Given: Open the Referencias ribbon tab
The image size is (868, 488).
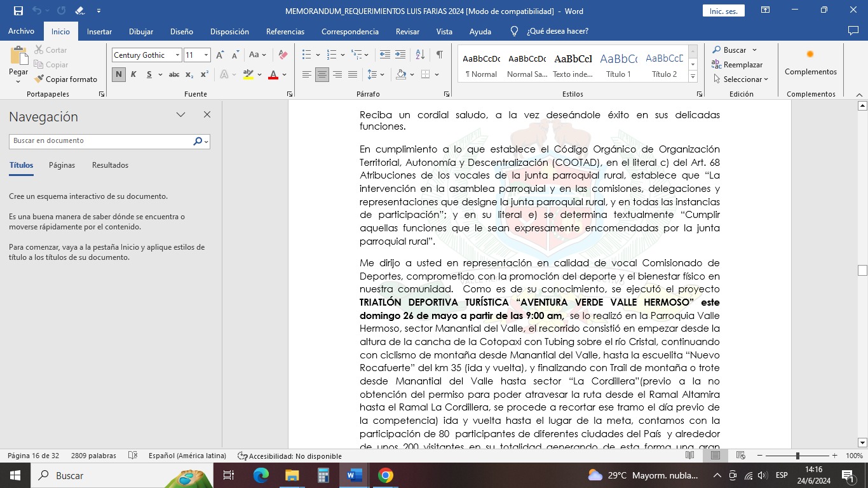Looking at the screenshot, I should pos(285,32).
